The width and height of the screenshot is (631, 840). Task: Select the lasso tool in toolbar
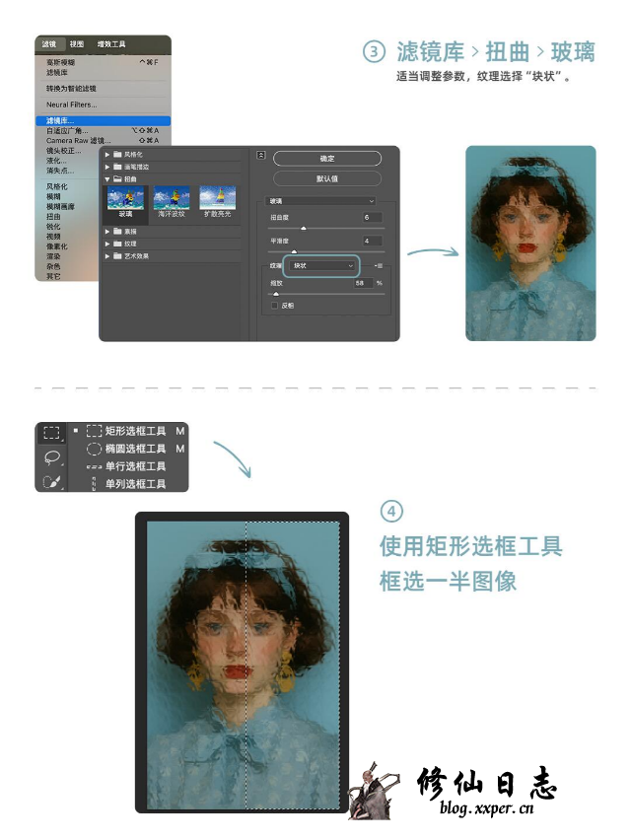tap(52, 457)
